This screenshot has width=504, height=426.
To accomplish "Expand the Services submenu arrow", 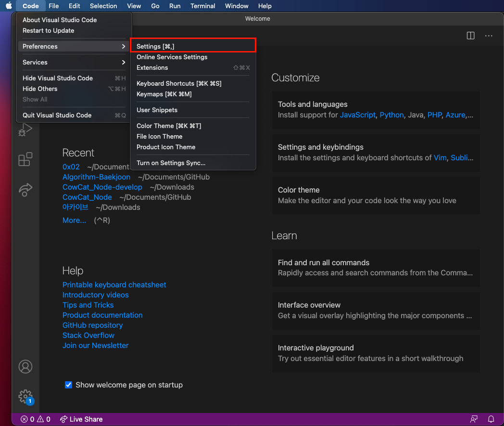I will tap(124, 62).
